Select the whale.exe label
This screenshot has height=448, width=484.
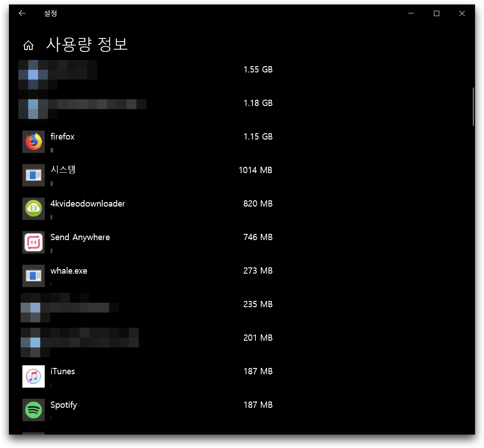(x=69, y=270)
